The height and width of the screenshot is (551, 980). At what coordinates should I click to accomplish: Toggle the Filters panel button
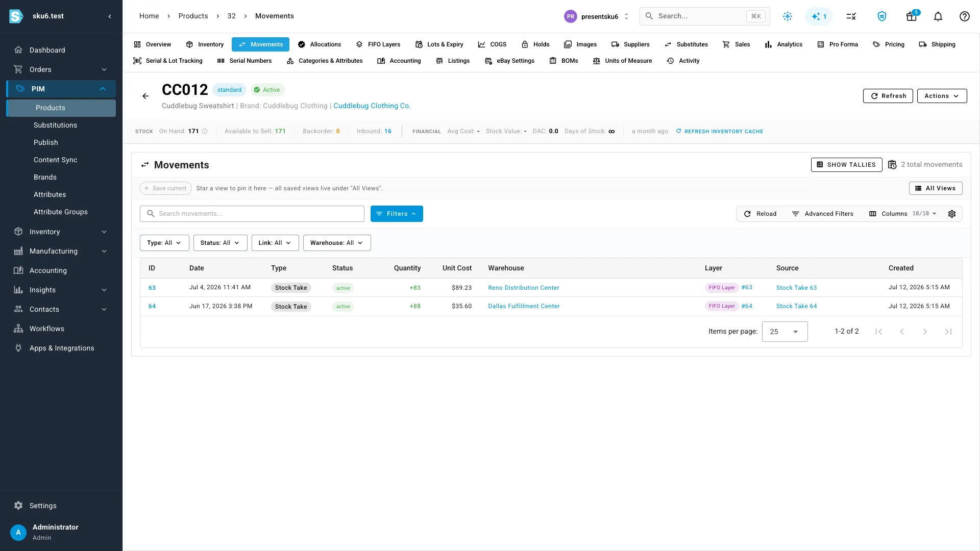point(397,214)
